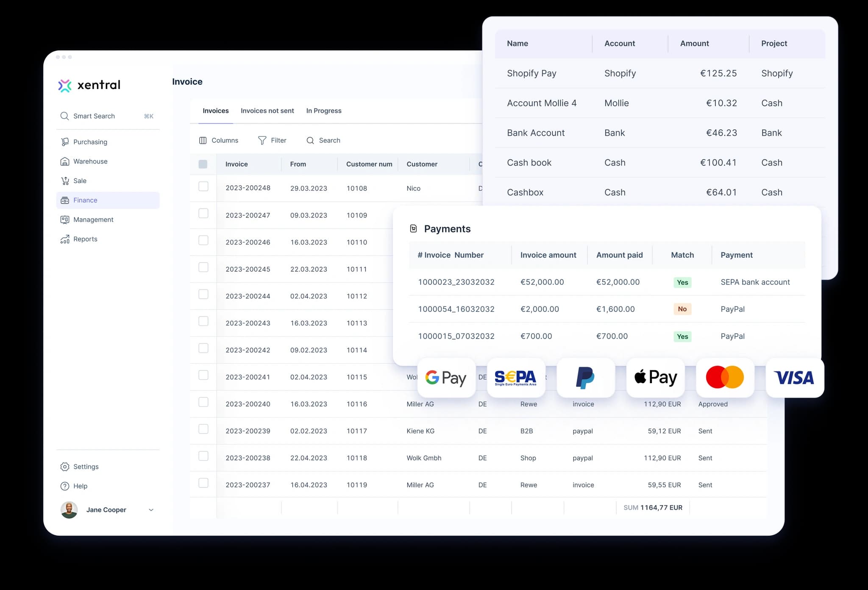Check the box for invoice 2023-200244
The height and width of the screenshot is (590, 868).
point(203,294)
